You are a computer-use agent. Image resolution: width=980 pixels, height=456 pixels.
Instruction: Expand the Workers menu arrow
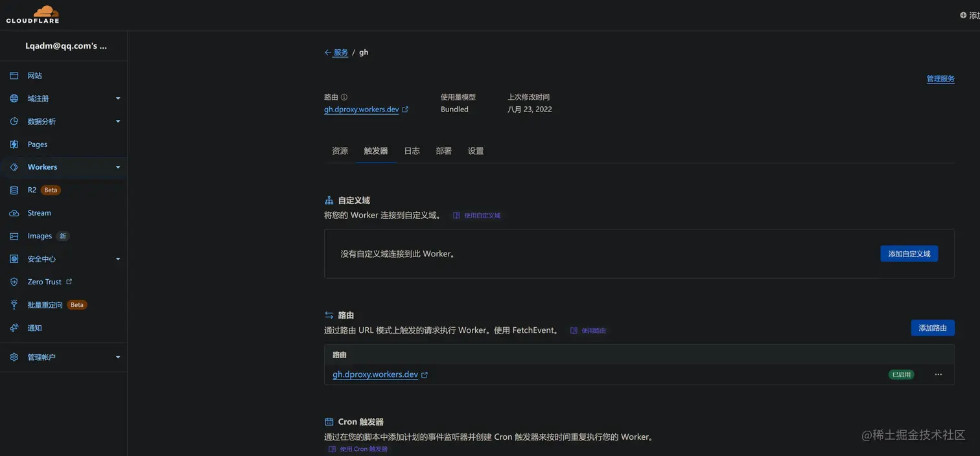click(118, 167)
